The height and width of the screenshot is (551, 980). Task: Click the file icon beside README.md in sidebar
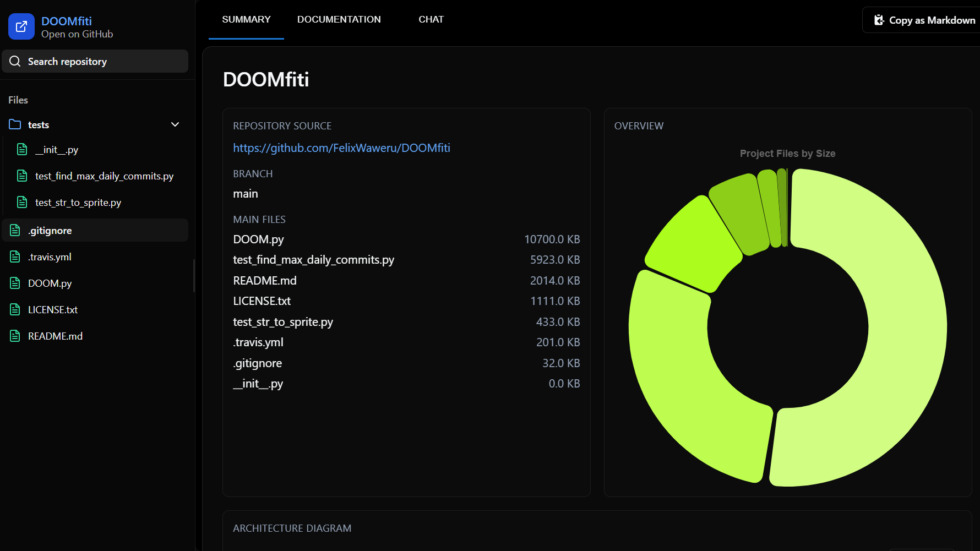pos(15,336)
